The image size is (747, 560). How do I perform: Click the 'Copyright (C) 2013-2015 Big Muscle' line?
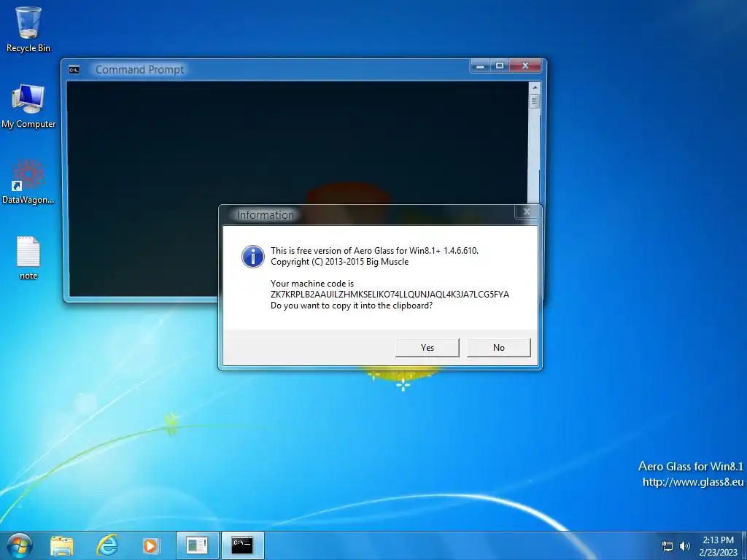(340, 262)
